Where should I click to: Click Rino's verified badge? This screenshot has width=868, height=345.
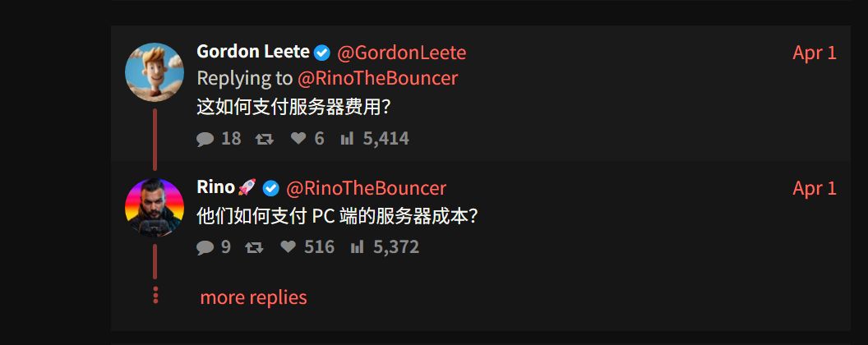coord(270,189)
